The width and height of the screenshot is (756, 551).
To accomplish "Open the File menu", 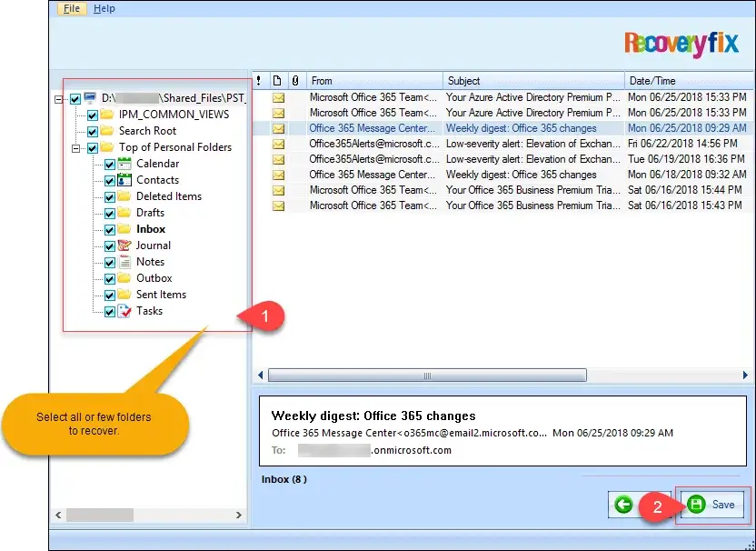I will [x=70, y=8].
